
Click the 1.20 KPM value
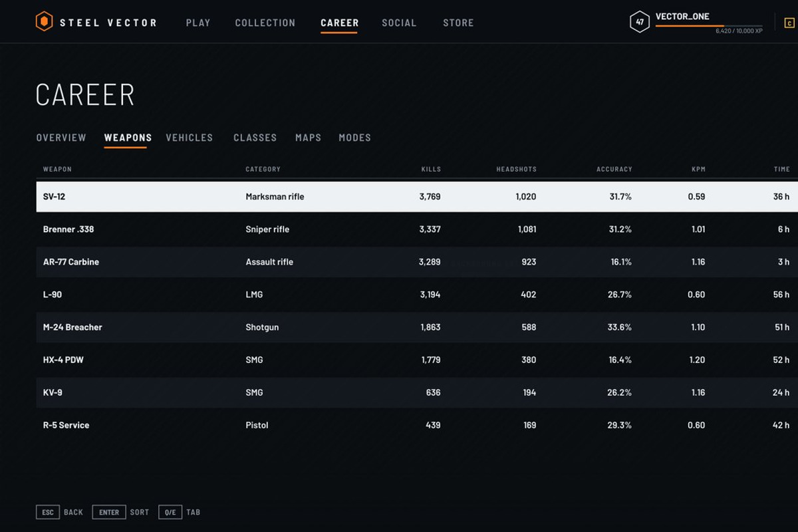click(x=698, y=360)
